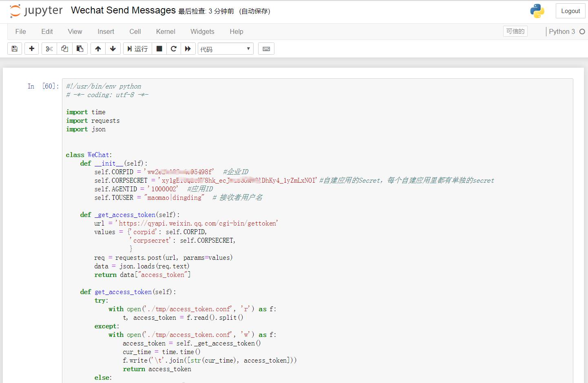Click the self.CORPSECRET assignment line
The height and width of the screenshot is (383, 588).
tap(294, 180)
